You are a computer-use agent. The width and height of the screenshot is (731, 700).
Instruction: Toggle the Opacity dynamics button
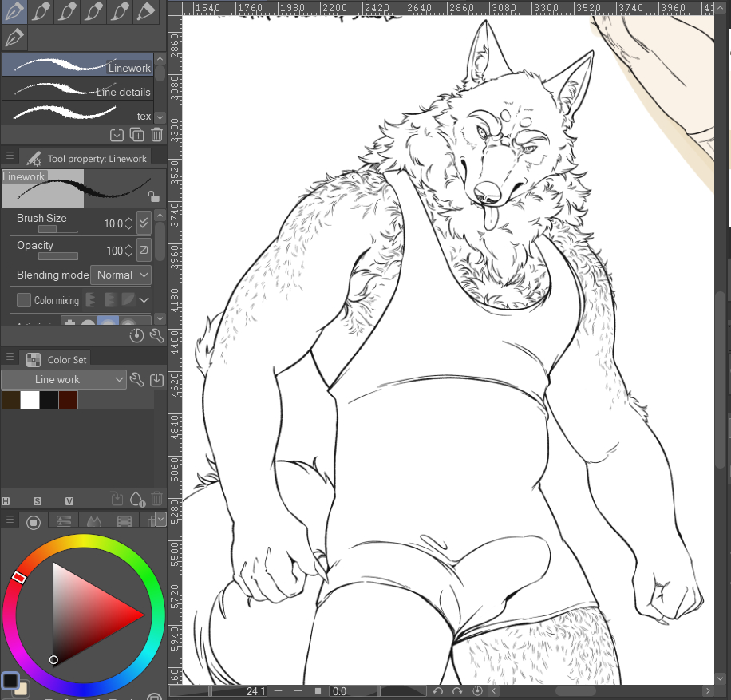click(x=144, y=251)
